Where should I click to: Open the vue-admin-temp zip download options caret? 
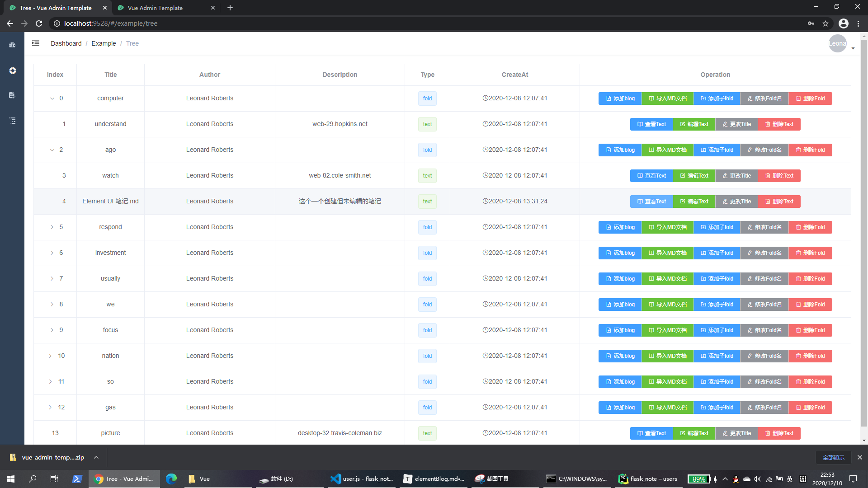96,457
